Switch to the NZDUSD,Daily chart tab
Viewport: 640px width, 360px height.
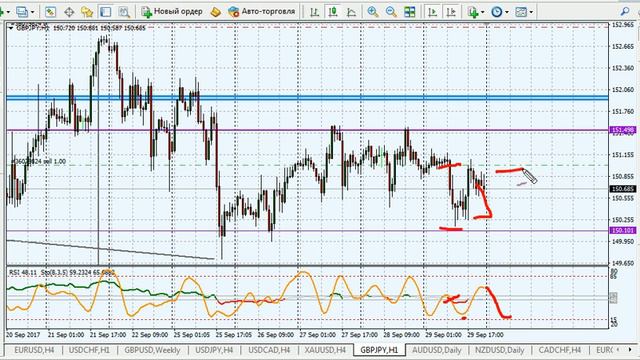point(500,350)
